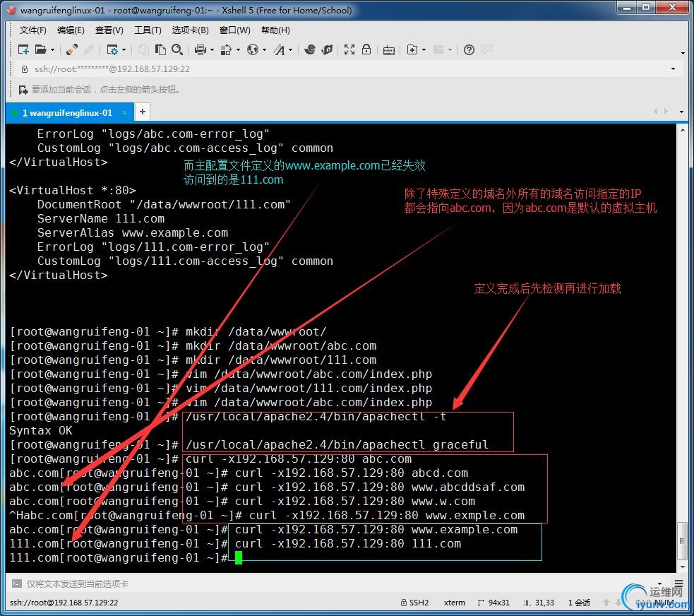Image resolution: width=694 pixels, height=616 pixels.
Task: Click the SSH2 status bar entry
Action: pyautogui.click(x=414, y=603)
